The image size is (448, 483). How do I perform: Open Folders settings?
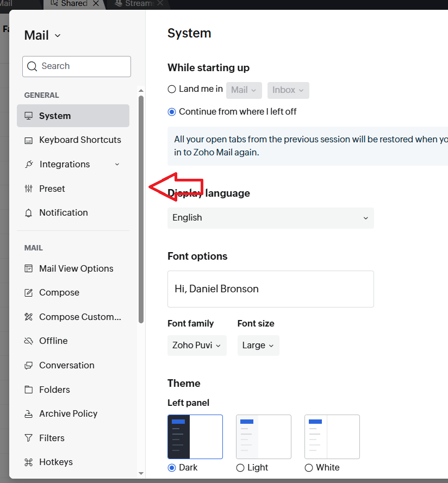coord(73,390)
